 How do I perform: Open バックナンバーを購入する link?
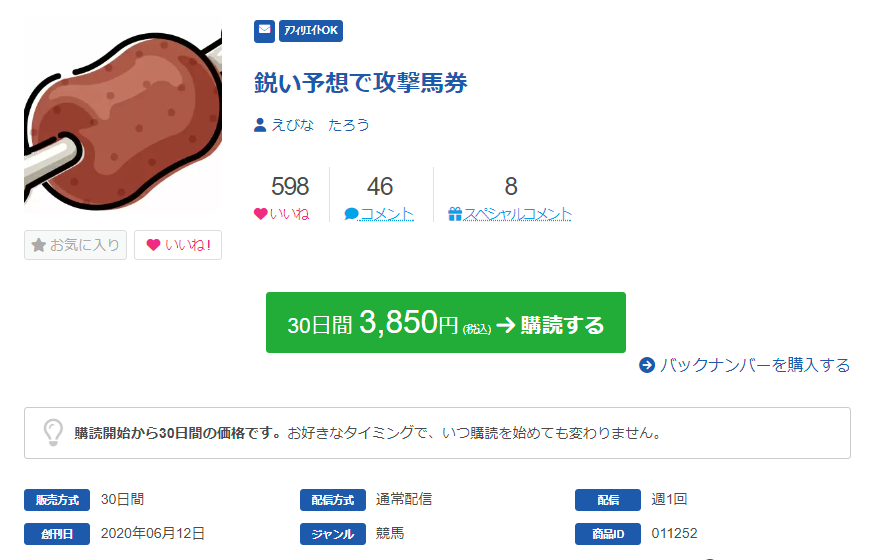(x=755, y=365)
